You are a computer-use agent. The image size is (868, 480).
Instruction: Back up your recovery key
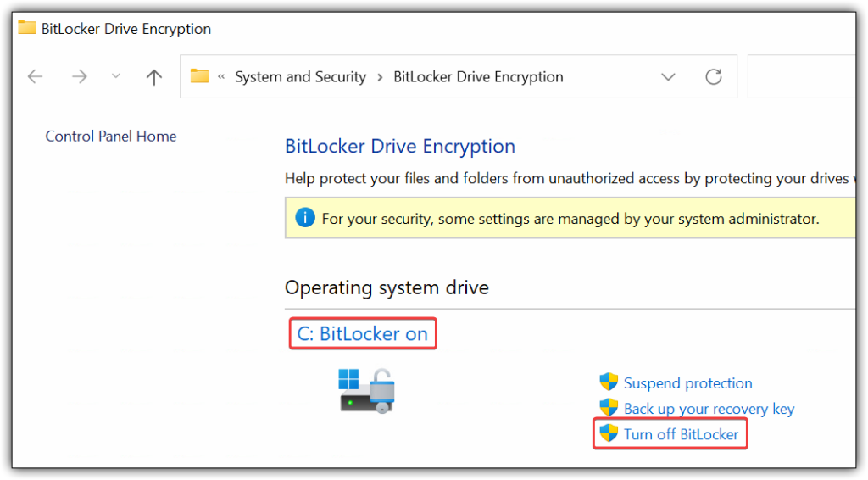pyautogui.click(x=709, y=409)
